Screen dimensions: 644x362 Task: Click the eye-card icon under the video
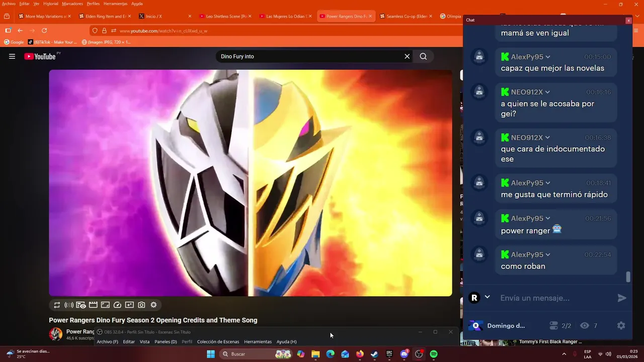pyautogui.click(x=81, y=305)
